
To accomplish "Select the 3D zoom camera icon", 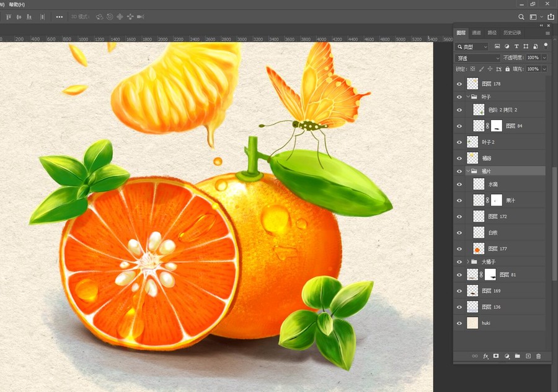I will [141, 17].
